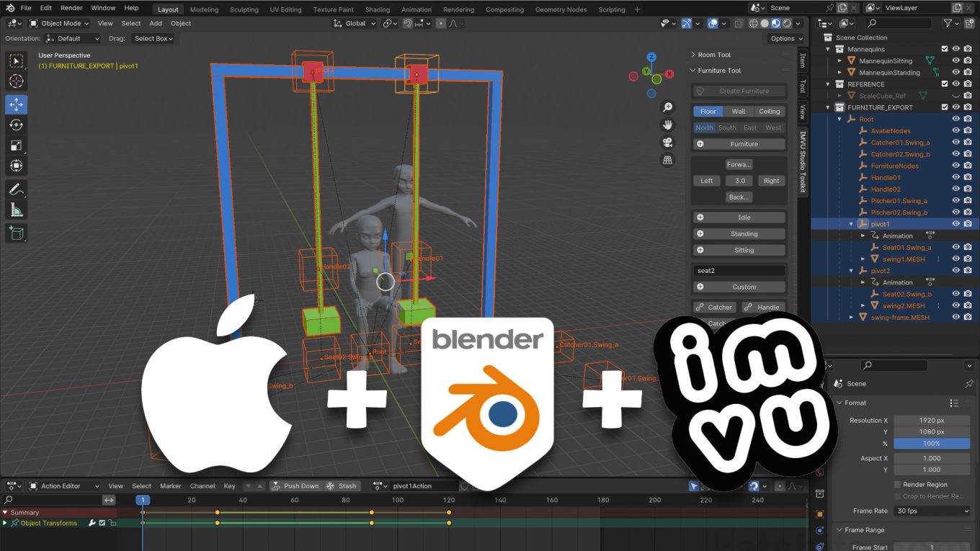Hide MannequinSitting with its eye icon
This screenshot has height=551, width=980.
tap(957, 61)
